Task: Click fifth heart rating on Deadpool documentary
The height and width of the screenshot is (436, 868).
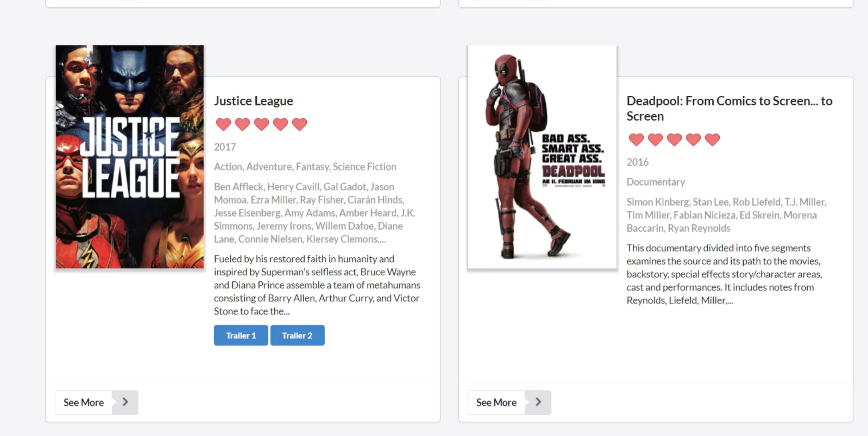Action: tap(713, 140)
